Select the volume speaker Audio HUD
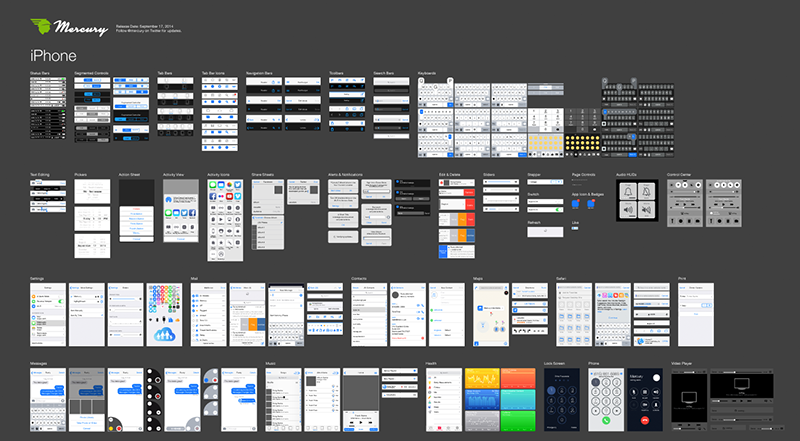 (x=628, y=210)
